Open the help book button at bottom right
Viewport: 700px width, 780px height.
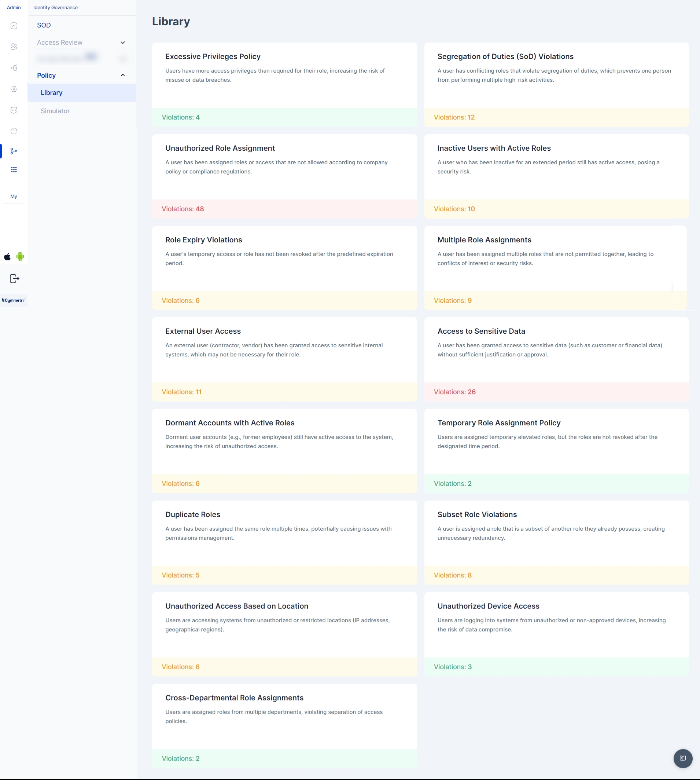pos(682,758)
